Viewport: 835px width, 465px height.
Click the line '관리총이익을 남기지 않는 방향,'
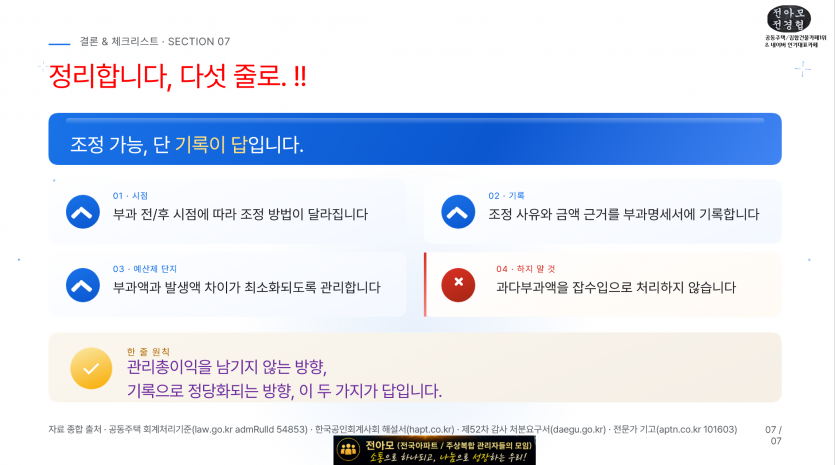[227, 367]
